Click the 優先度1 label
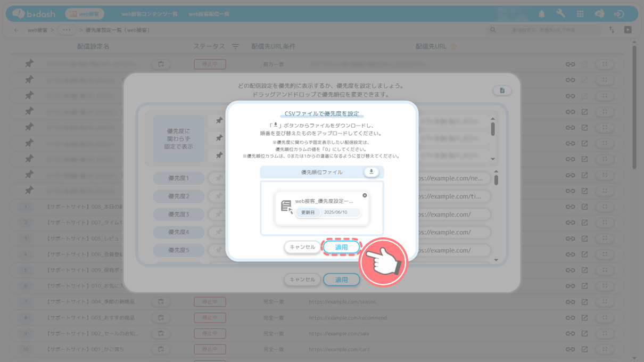Screen dimensions: 644x362 pos(179,178)
